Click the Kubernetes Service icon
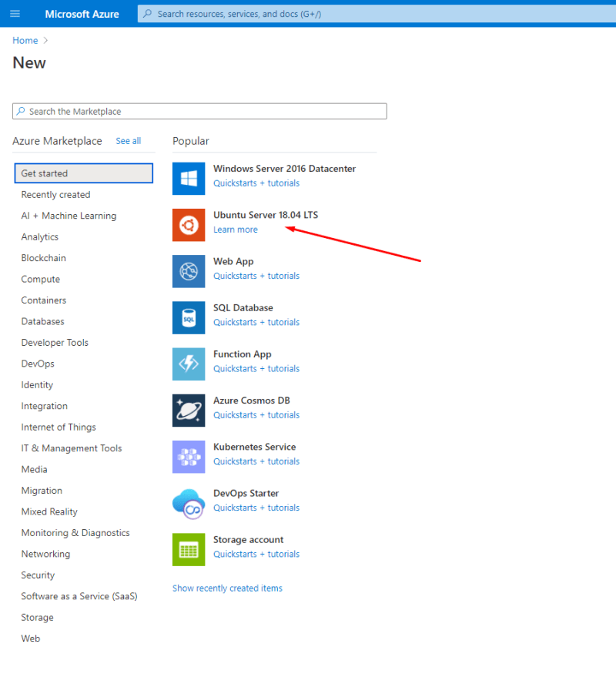This screenshot has width=616, height=684. pyautogui.click(x=189, y=457)
